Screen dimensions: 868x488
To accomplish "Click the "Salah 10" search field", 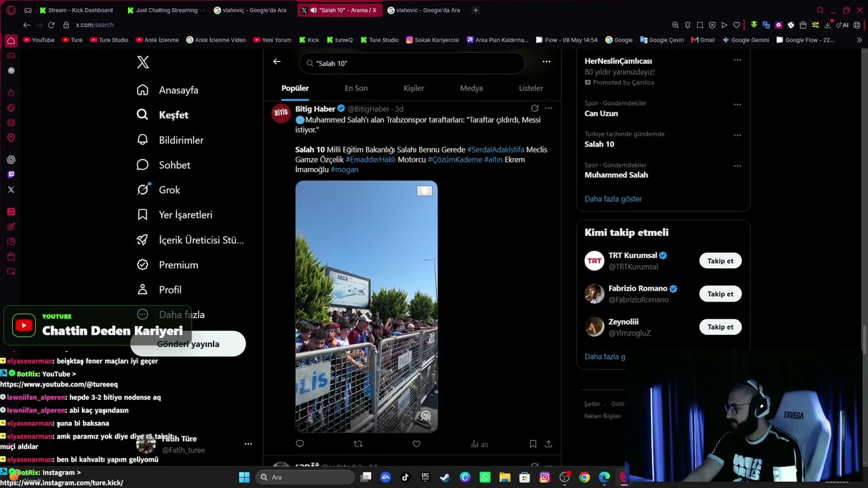I will (412, 63).
